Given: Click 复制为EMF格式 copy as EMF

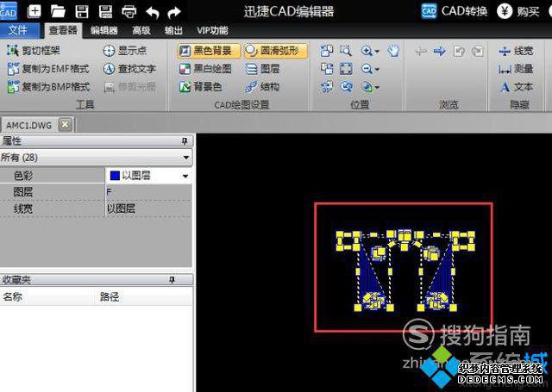Looking at the screenshot, I should tap(48, 69).
